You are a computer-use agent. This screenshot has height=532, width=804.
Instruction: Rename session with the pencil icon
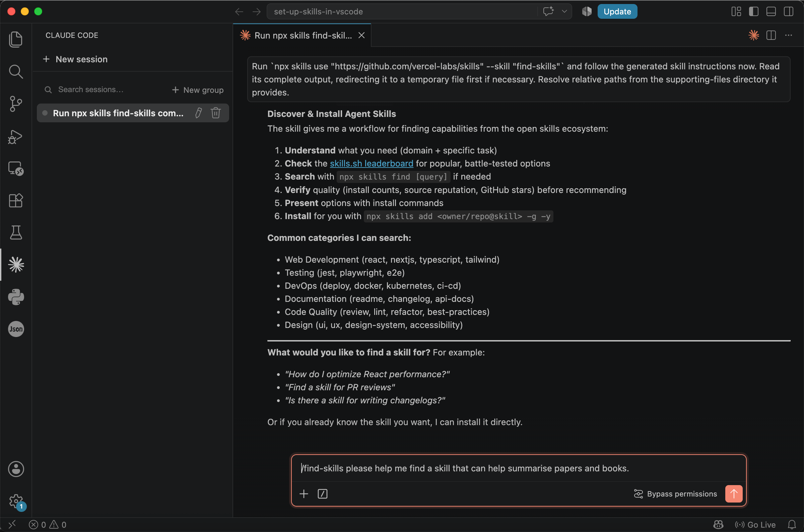pos(199,113)
